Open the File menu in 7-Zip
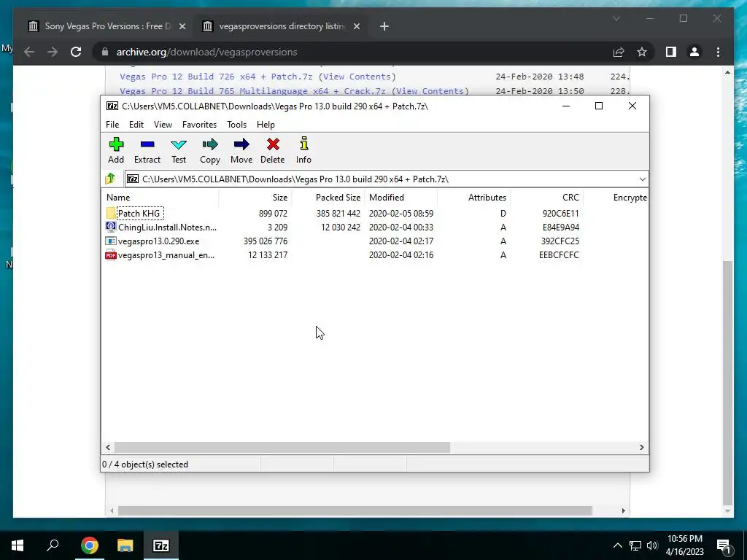The height and width of the screenshot is (560, 747). 112,124
